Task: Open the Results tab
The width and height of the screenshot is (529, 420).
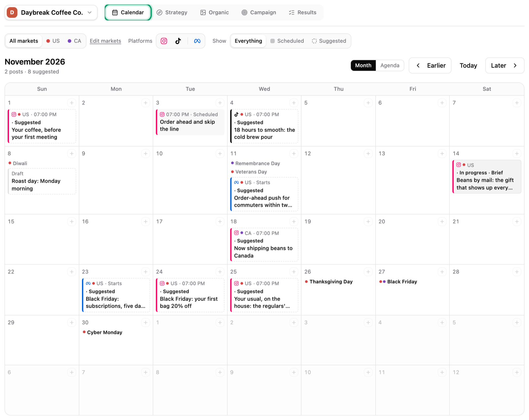Action: (x=303, y=13)
